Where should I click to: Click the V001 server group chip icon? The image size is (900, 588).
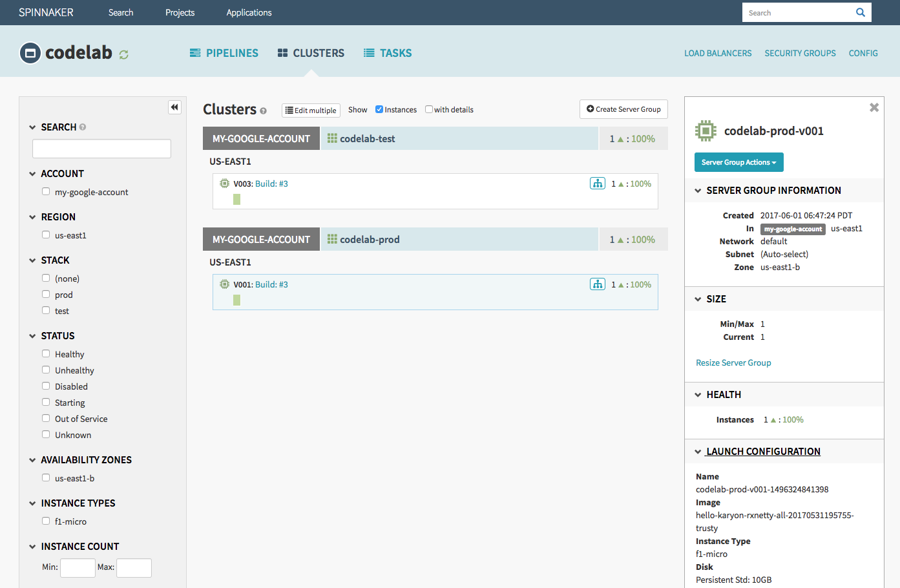tap(225, 284)
